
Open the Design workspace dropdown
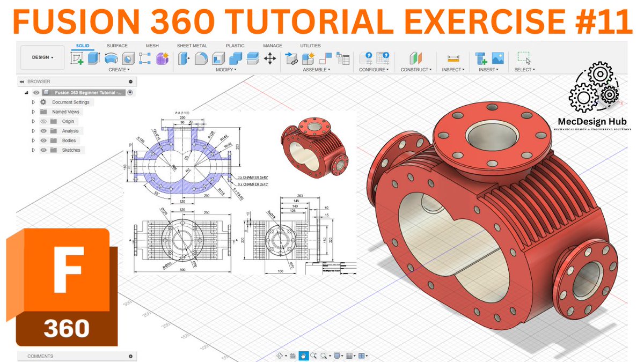pyautogui.click(x=42, y=57)
